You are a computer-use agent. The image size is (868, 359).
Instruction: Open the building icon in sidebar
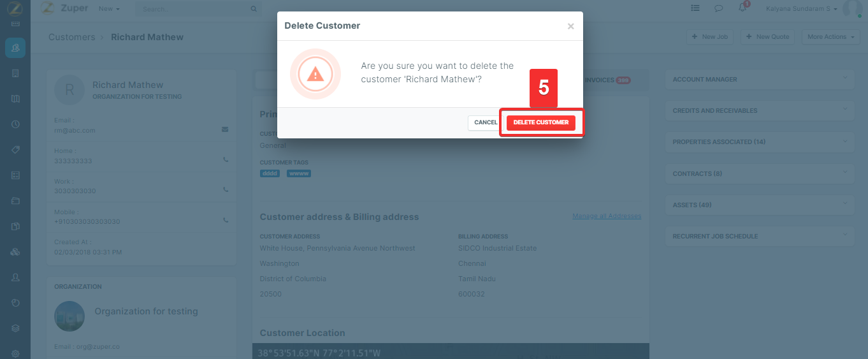tap(15, 73)
